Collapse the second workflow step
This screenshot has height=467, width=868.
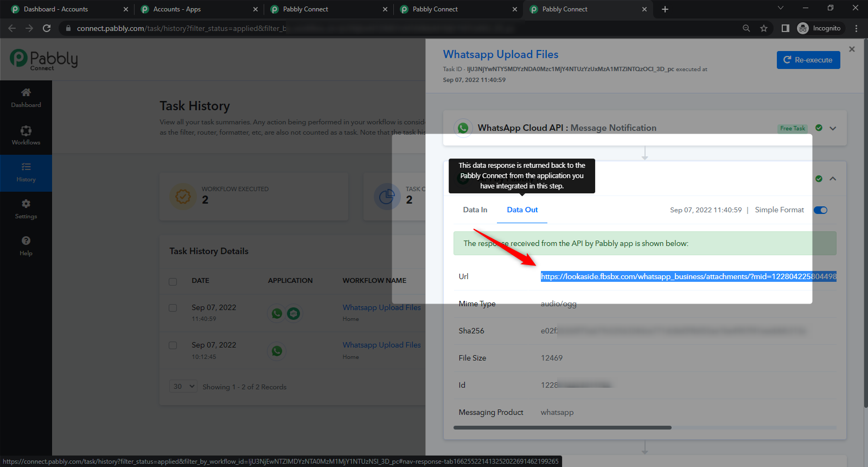833,179
